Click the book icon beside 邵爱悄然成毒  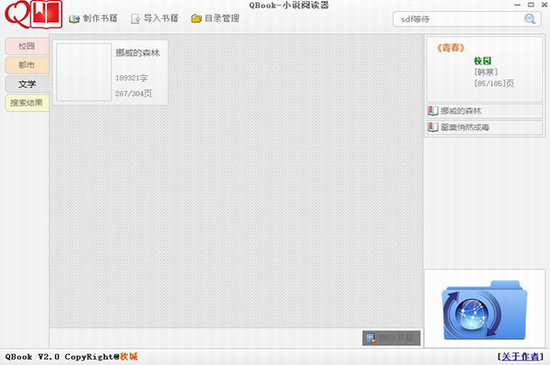[x=433, y=127]
